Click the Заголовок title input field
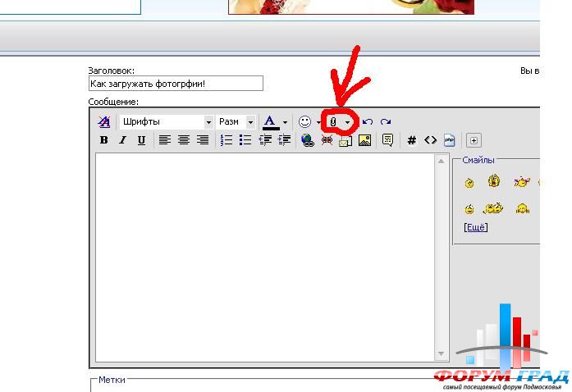 [176, 84]
